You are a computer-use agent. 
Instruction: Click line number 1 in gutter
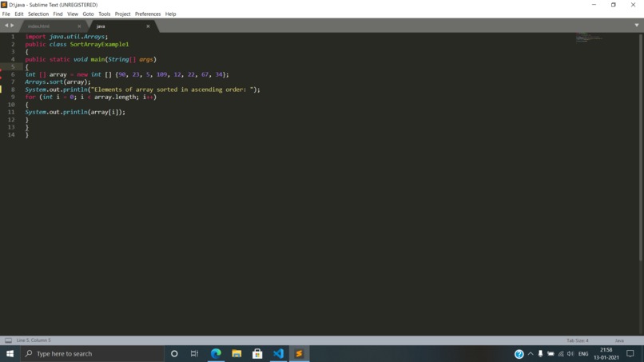click(x=13, y=37)
